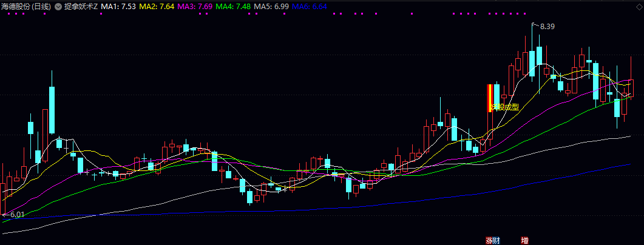Select the 捉拿妖术Z indicator name
Image resolution: width=644 pixels, height=245 pixels.
tap(81, 7)
